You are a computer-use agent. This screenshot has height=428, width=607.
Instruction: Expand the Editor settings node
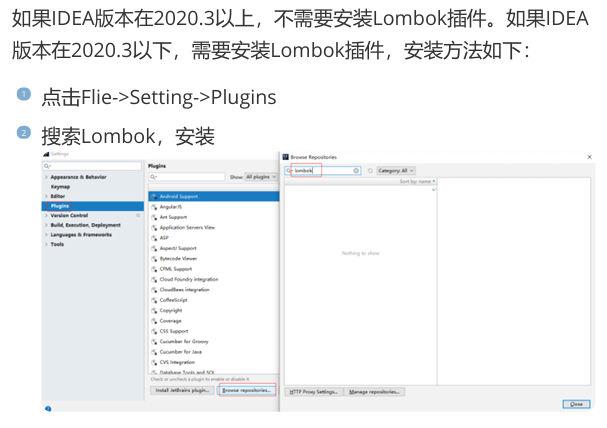(x=46, y=196)
